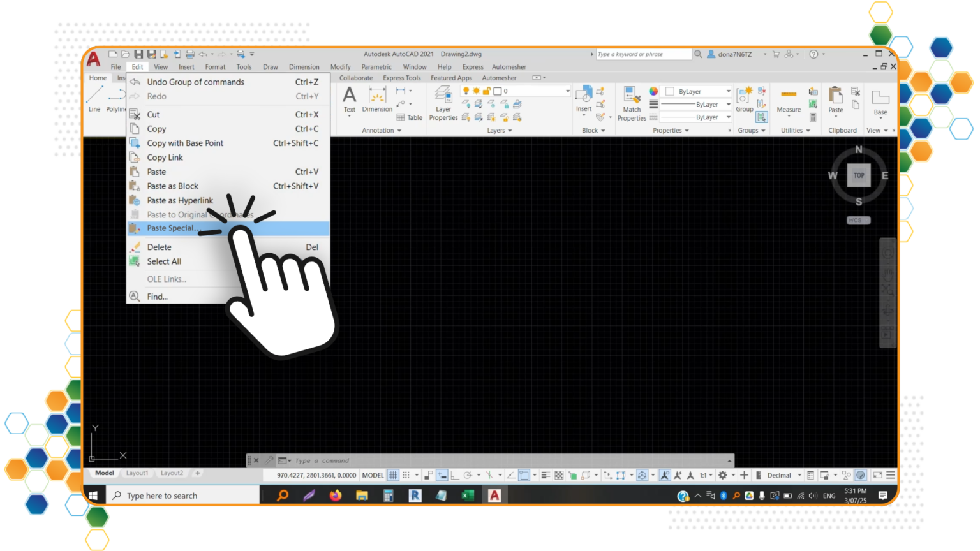Toggle Ortho mode in status bar
Viewport: 980px width, 551px height.
click(x=454, y=475)
